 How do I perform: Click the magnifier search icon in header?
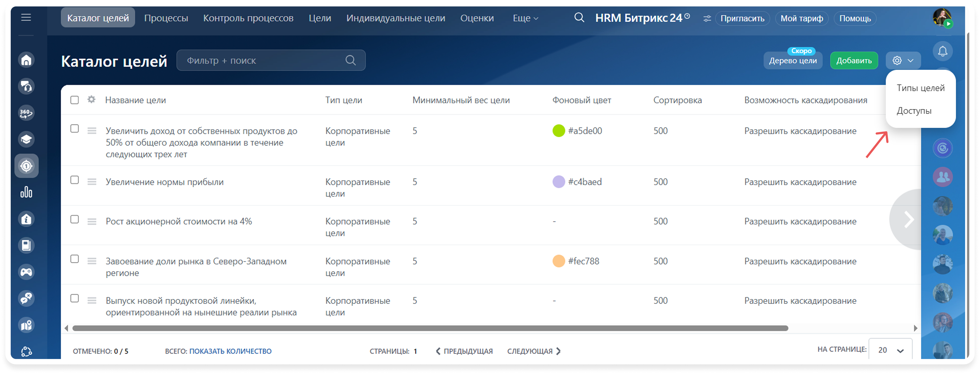579,17
